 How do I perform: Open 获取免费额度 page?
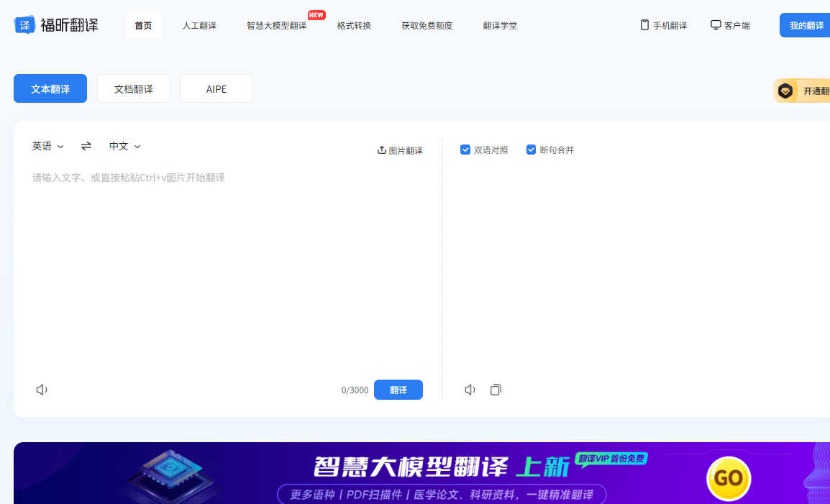click(x=427, y=24)
